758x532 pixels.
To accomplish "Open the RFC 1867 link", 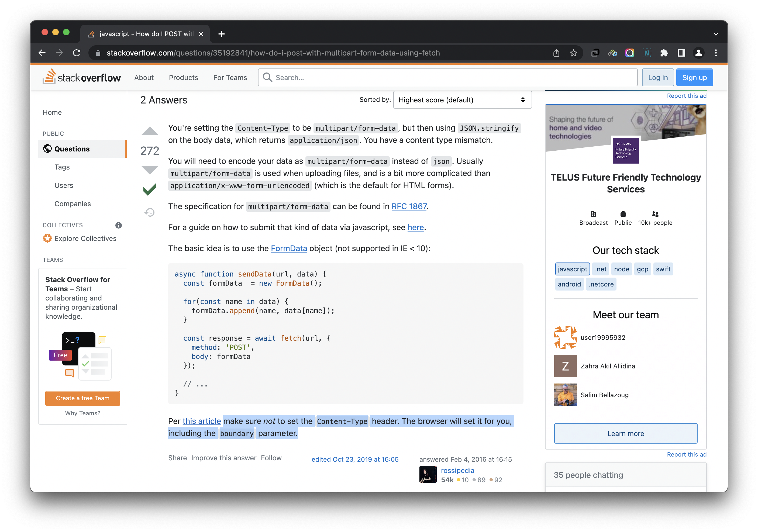I will point(409,206).
